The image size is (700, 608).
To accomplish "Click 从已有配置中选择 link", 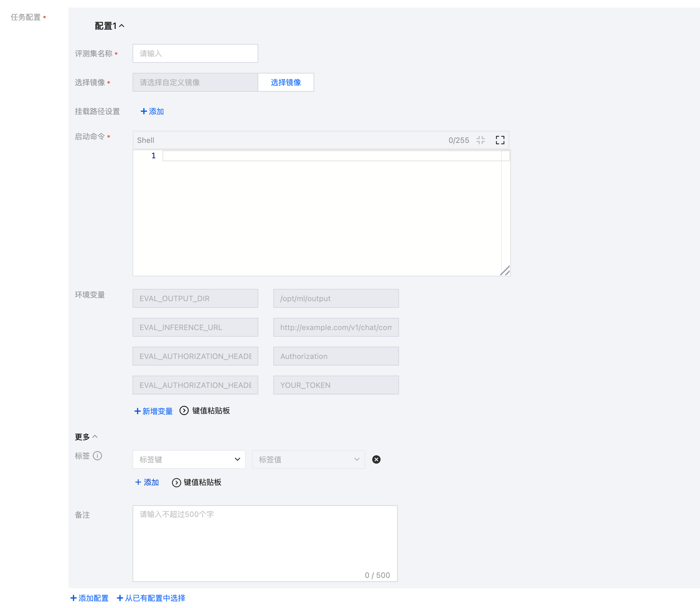I will 151,598.
